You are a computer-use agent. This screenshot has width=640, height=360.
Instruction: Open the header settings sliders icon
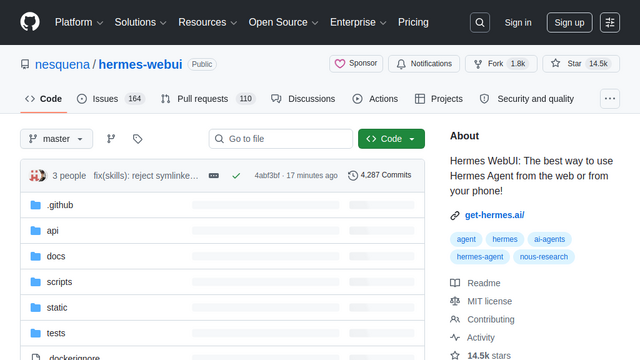pos(610,22)
